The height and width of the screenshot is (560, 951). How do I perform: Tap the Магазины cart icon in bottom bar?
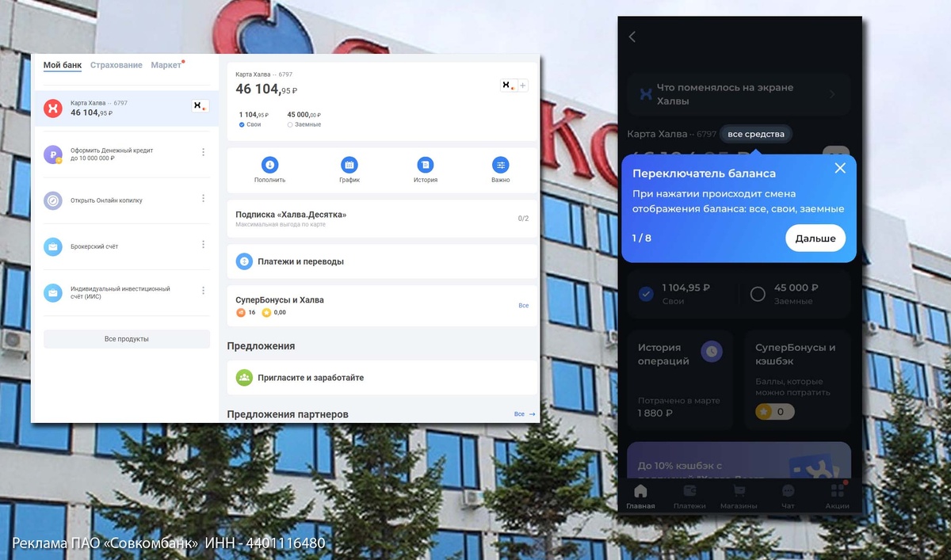point(739,491)
